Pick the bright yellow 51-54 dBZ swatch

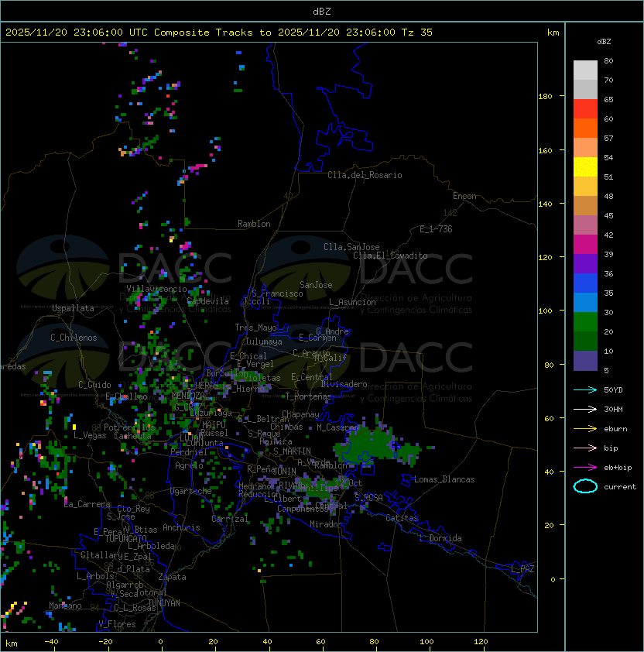tap(585, 166)
